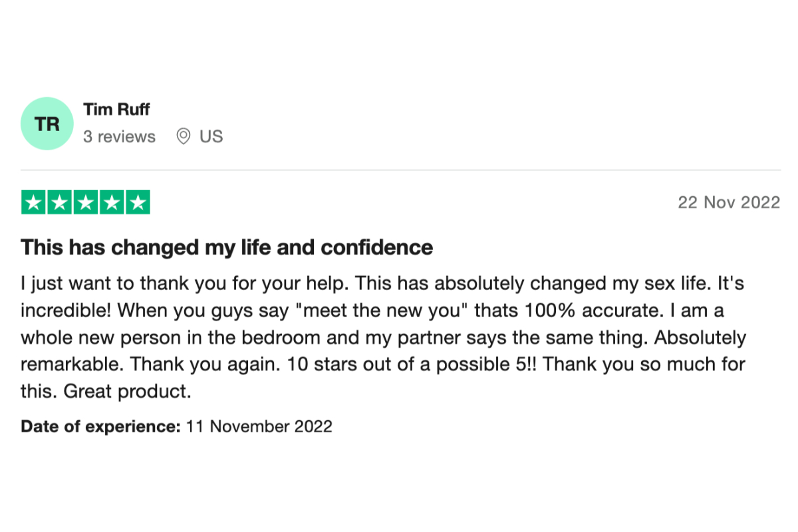
Task: Click the "3 reviews" count
Action: point(119,137)
